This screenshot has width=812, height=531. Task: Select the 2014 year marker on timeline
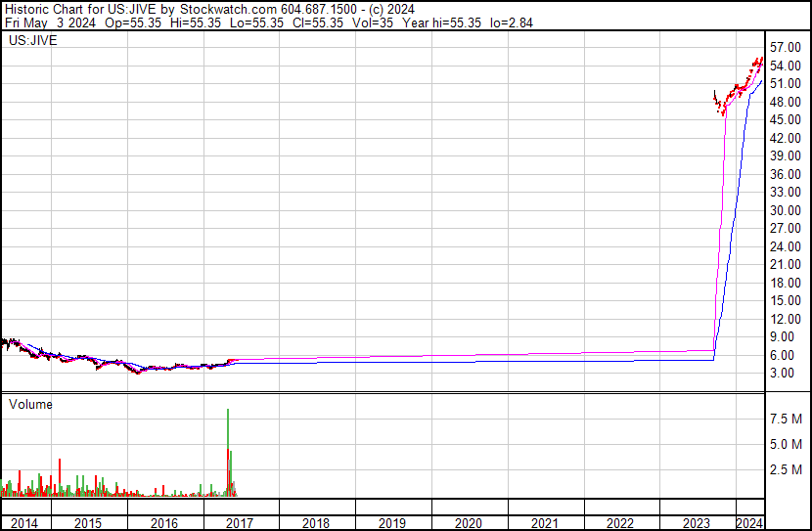coord(24,523)
